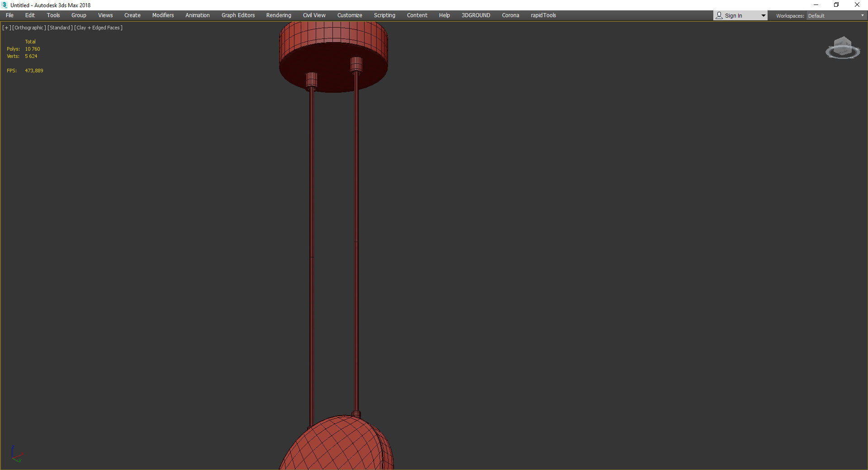Open the Tools menu
The width and height of the screenshot is (868, 470).
click(53, 15)
